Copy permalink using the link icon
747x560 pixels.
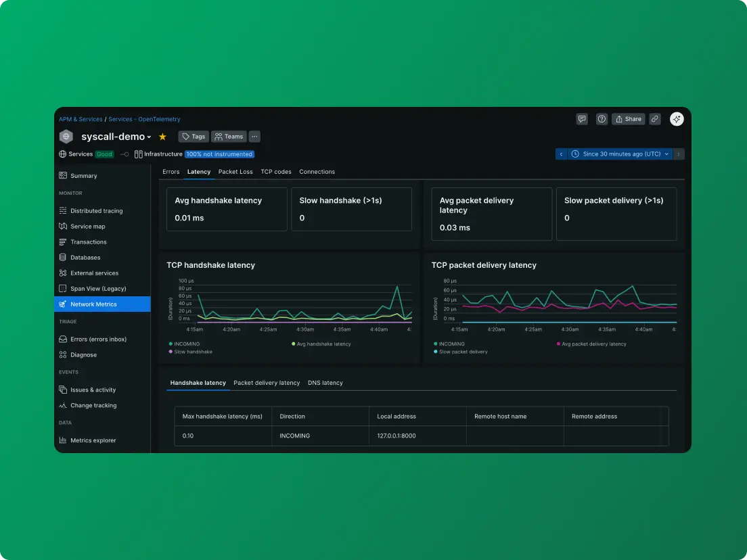point(654,119)
